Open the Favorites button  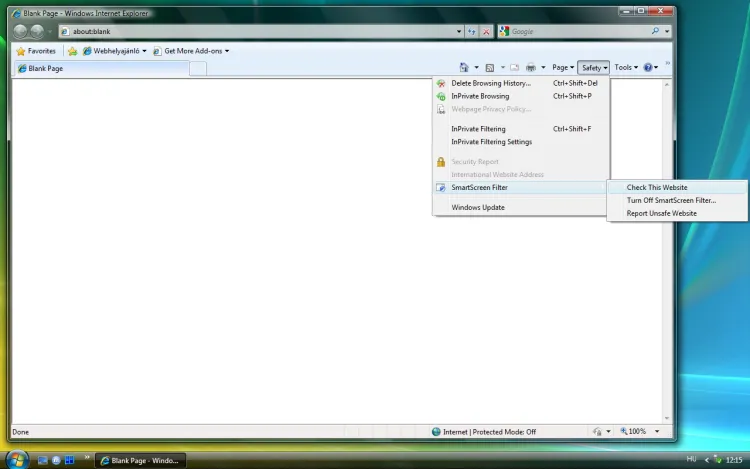(x=36, y=50)
